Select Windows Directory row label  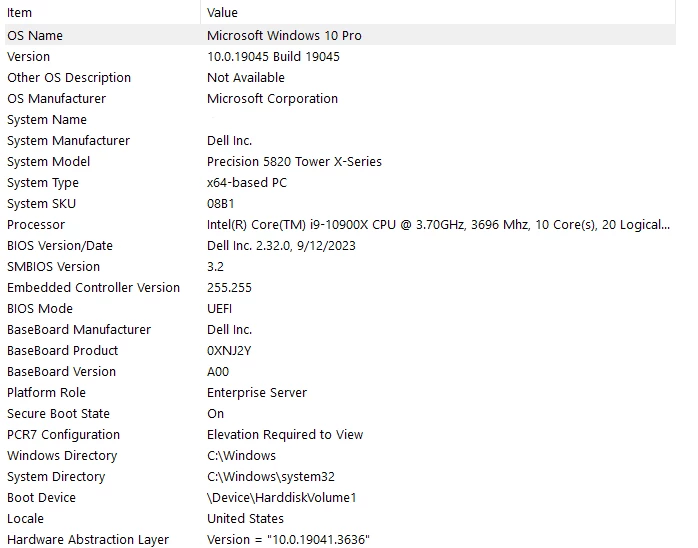click(62, 455)
